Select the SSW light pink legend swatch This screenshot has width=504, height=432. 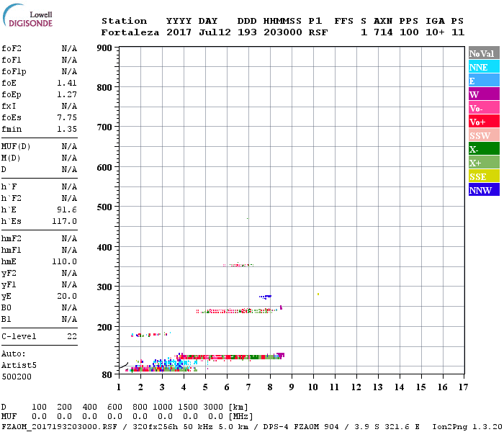(x=484, y=135)
